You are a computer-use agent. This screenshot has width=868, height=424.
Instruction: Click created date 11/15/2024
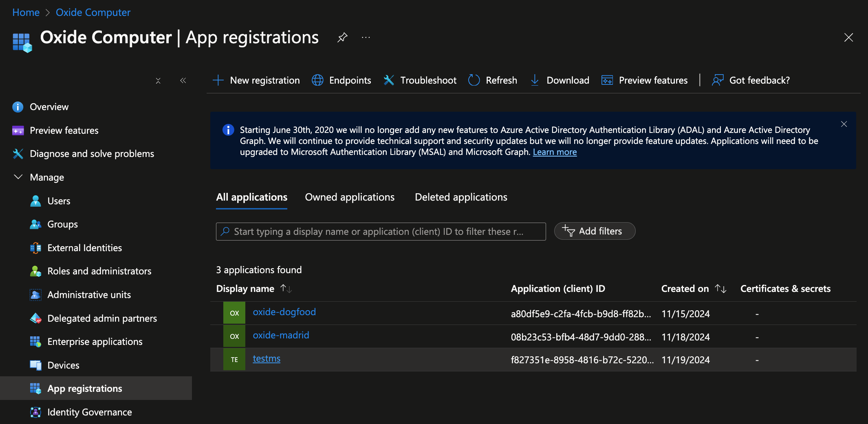[x=685, y=314]
